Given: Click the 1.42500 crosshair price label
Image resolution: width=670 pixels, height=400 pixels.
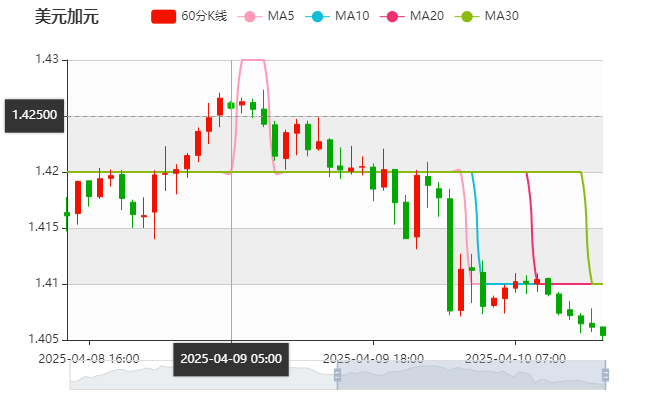Looking at the screenshot, I should (x=35, y=116).
